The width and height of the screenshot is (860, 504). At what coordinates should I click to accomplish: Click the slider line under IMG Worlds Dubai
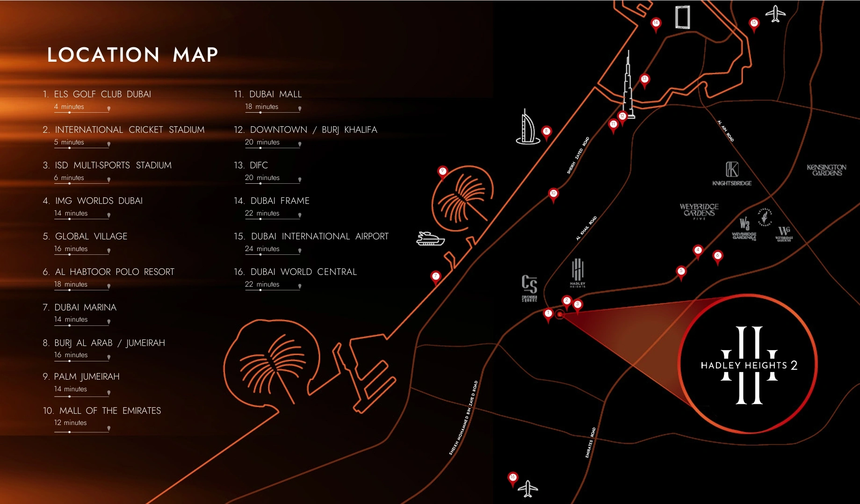point(81,219)
